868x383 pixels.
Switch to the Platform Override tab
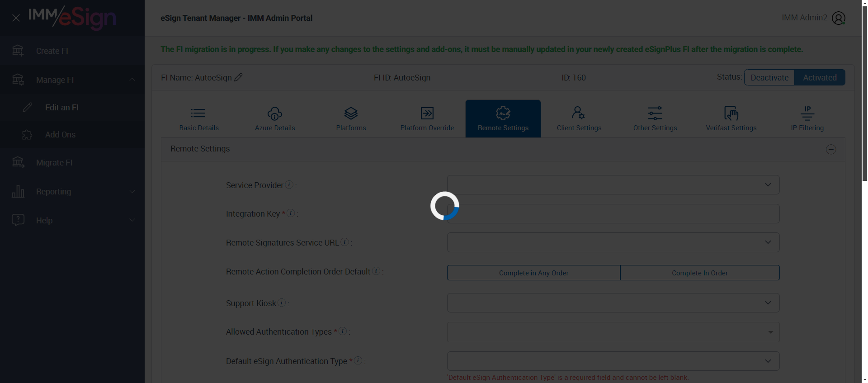427,118
